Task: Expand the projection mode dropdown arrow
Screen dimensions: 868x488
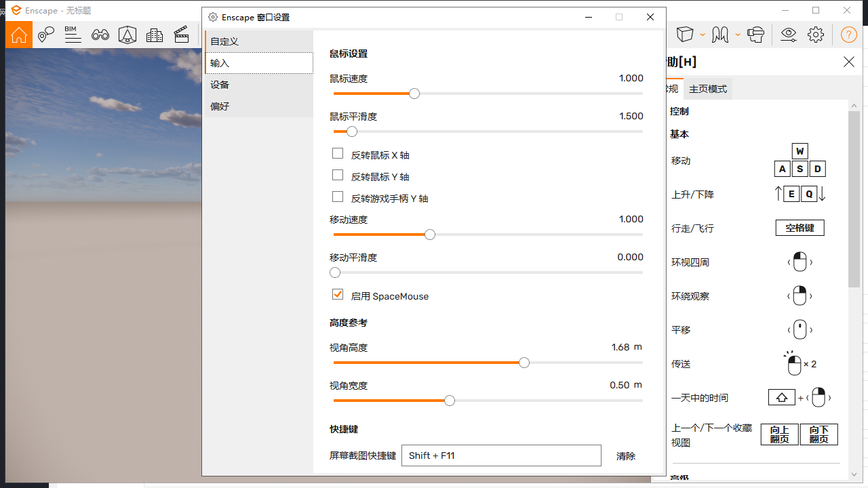Action: [x=703, y=35]
